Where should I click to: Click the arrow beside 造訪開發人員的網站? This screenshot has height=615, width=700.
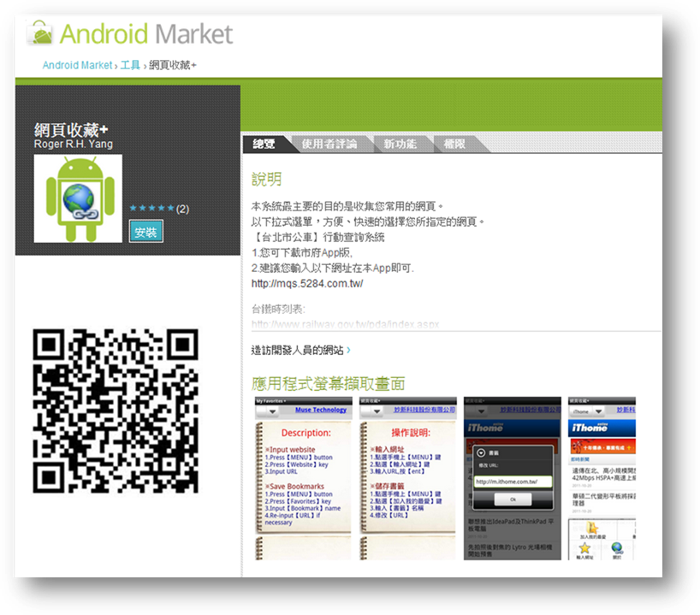[348, 351]
